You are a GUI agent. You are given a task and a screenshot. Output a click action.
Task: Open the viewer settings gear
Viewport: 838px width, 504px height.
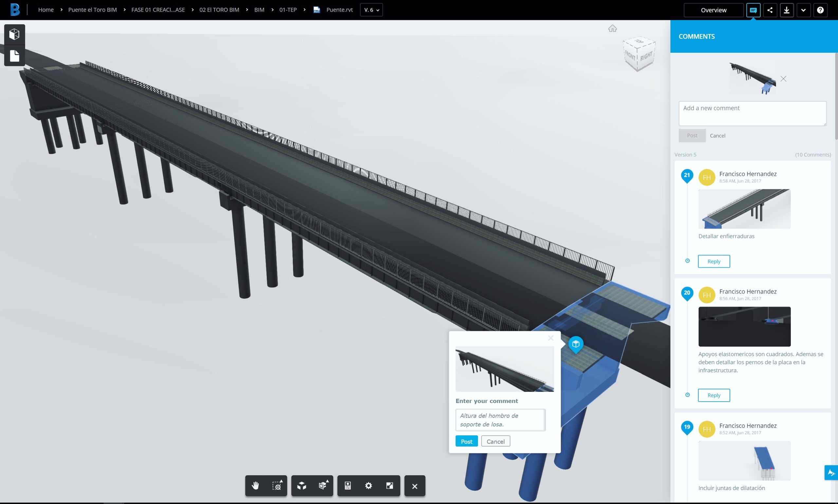tap(368, 486)
